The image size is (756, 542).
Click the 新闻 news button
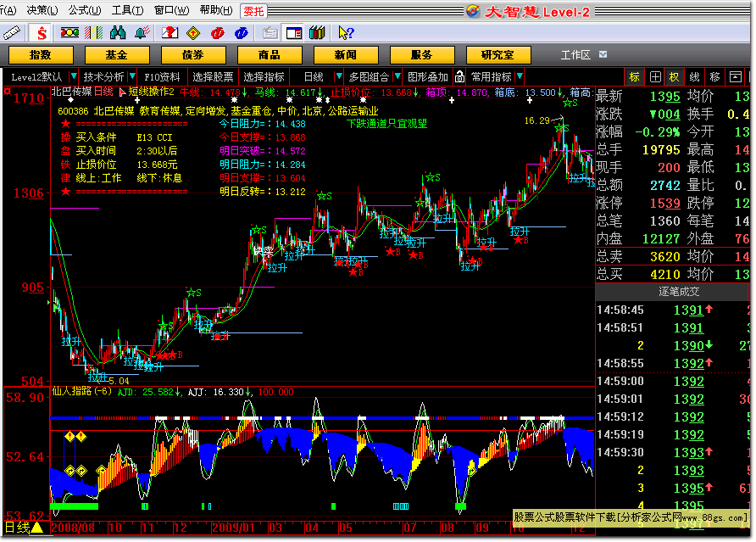coord(346,54)
